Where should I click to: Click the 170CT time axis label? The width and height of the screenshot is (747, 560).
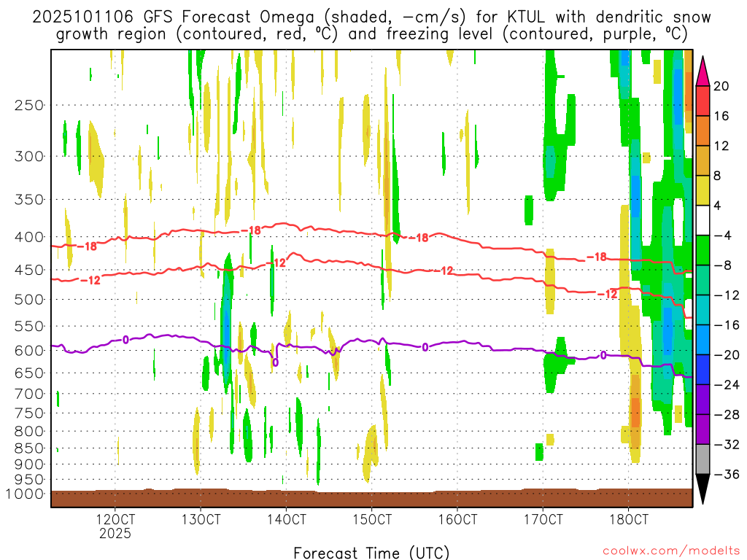click(543, 519)
